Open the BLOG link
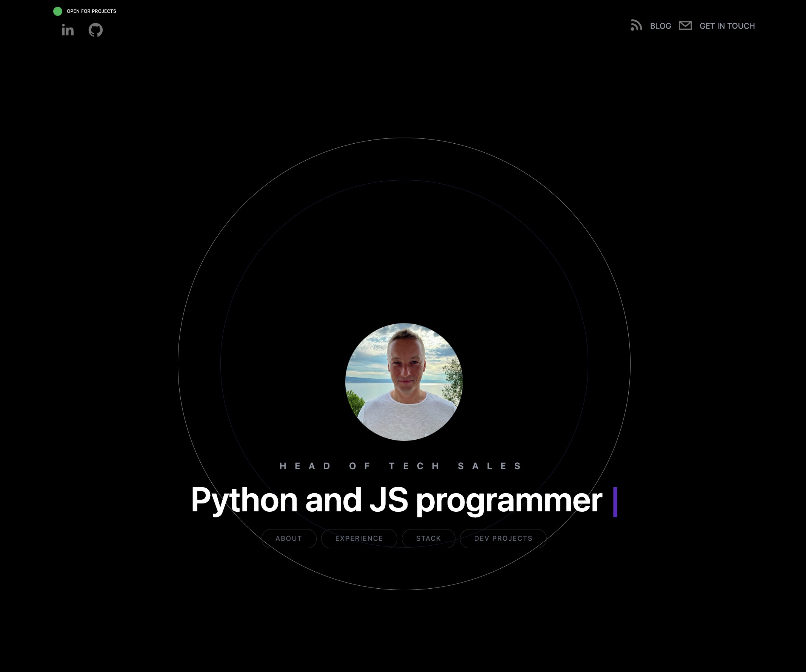 (660, 26)
